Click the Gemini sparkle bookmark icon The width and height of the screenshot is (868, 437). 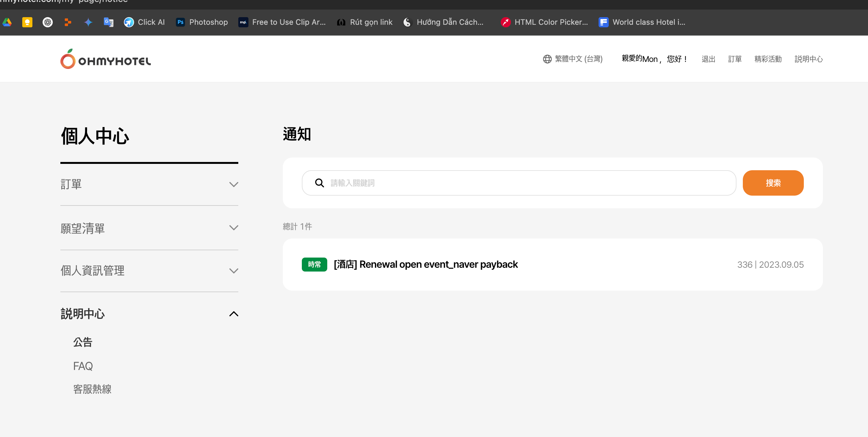(88, 22)
